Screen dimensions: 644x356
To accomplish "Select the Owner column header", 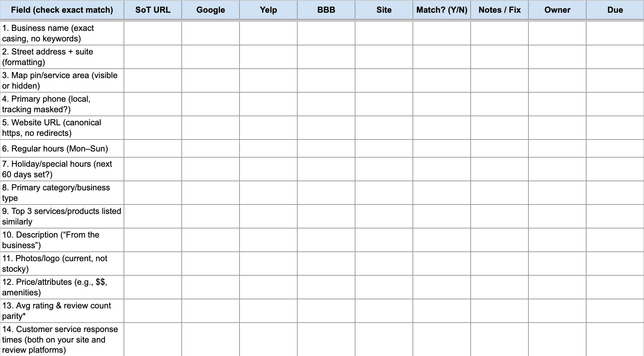I will [x=557, y=10].
